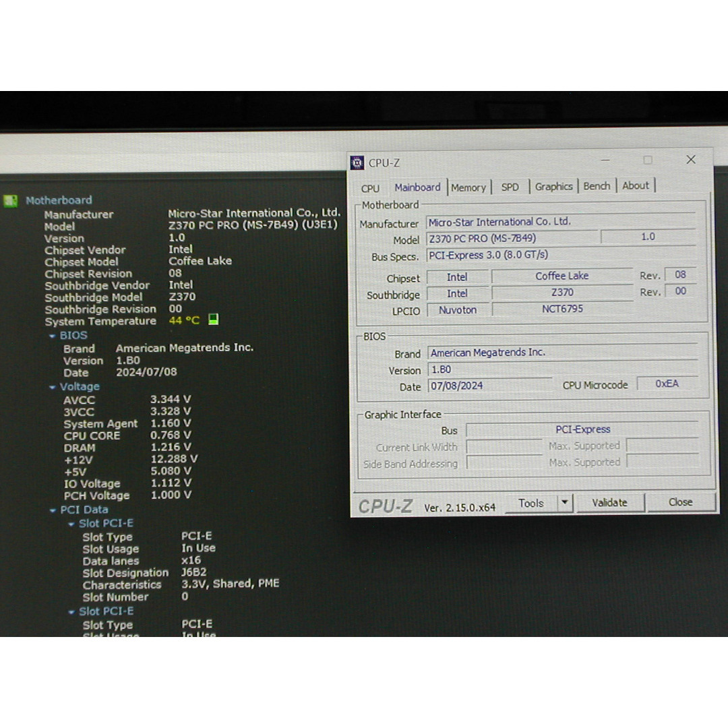The height and width of the screenshot is (728, 728).
Task: Click the Bus Specs field showing PCI-Express 3.0
Action: coord(562,255)
